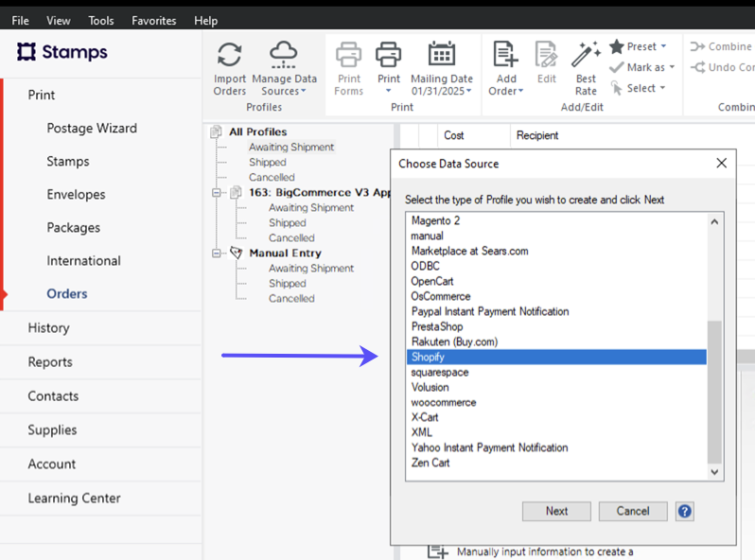Click the All Profiles document icon
This screenshot has width=755, height=560.
click(x=217, y=131)
